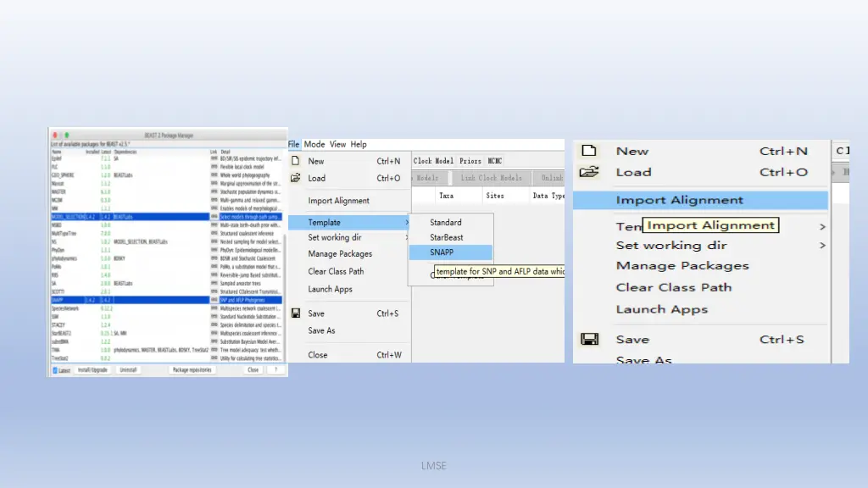Image resolution: width=868 pixels, height=488 pixels.
Task: Open the Help menu in the menu bar
Action: 359,144
